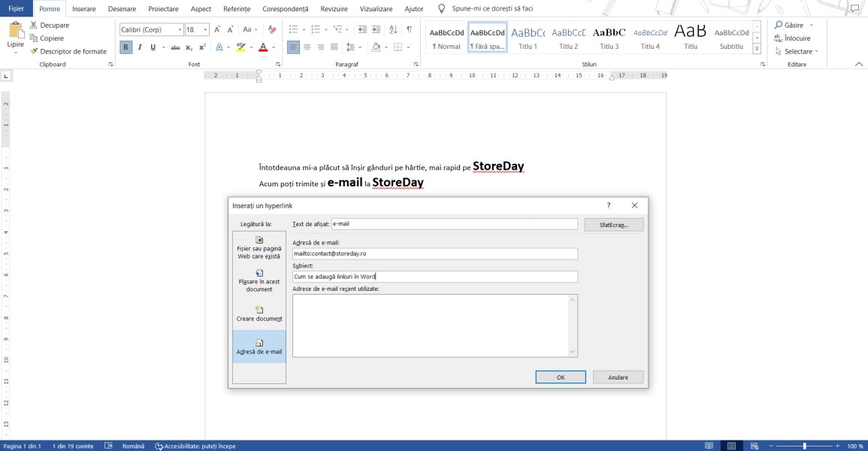
Task: Click hyperlink dialog help question mark
Action: [609, 205]
